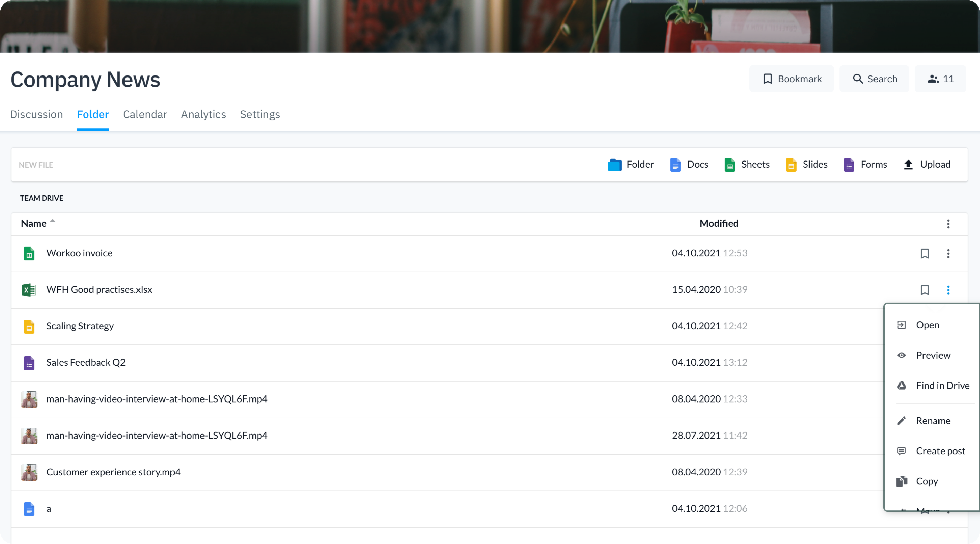Click the Bookmark button

click(791, 79)
